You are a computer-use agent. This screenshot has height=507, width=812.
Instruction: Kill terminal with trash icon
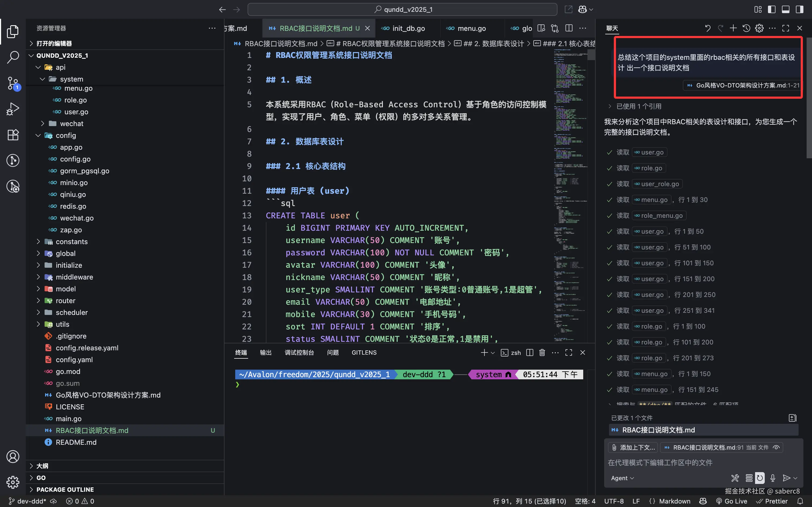click(542, 352)
